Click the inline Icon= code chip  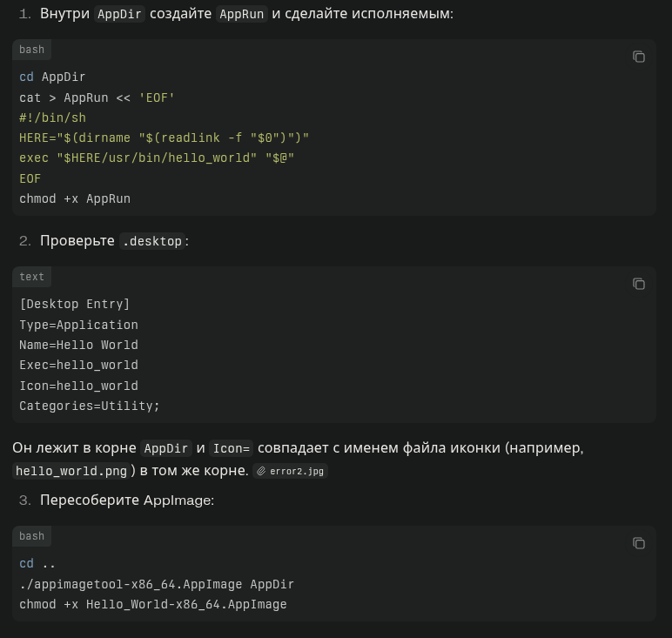point(232,448)
